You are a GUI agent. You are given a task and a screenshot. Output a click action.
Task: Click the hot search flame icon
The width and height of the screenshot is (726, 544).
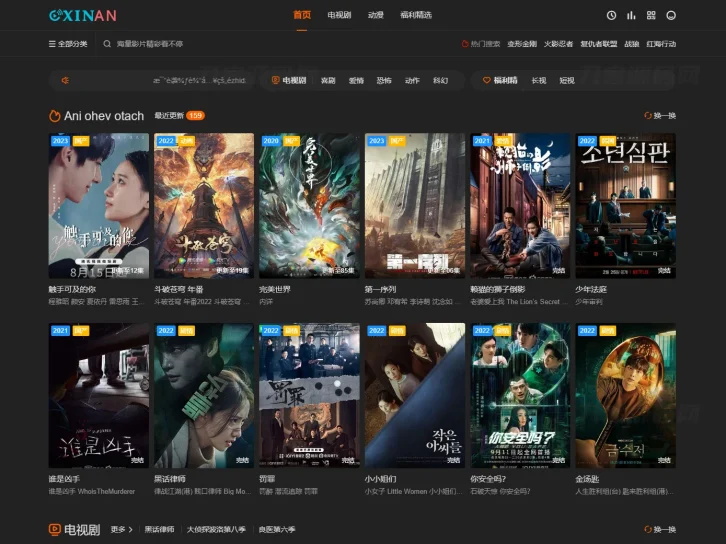tap(465, 44)
